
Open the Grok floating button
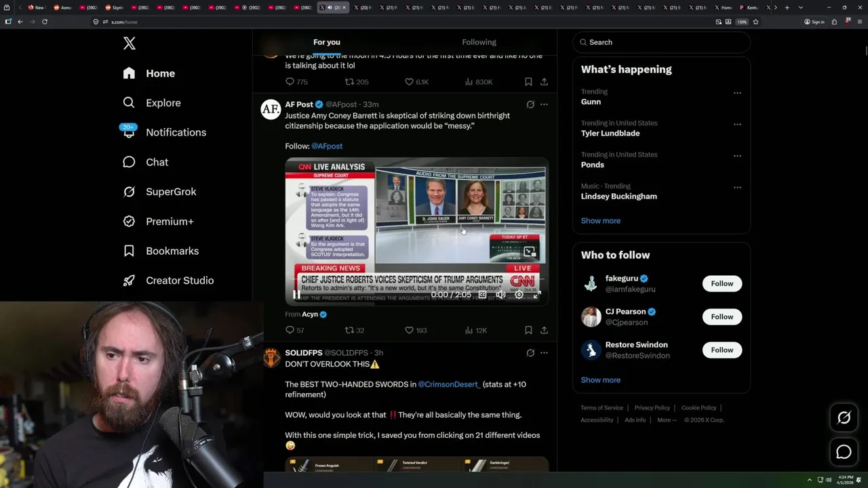844,418
